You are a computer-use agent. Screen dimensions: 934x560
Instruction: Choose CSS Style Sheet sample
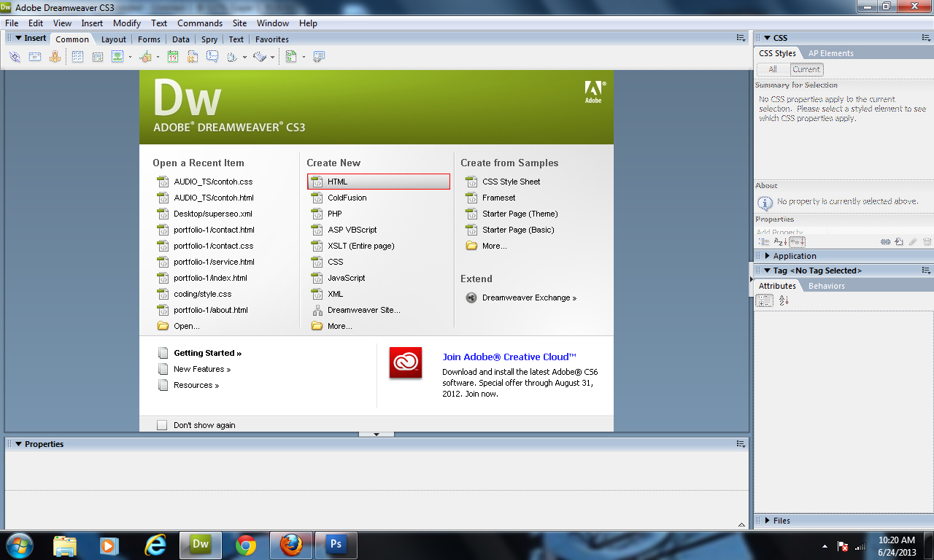tap(511, 182)
